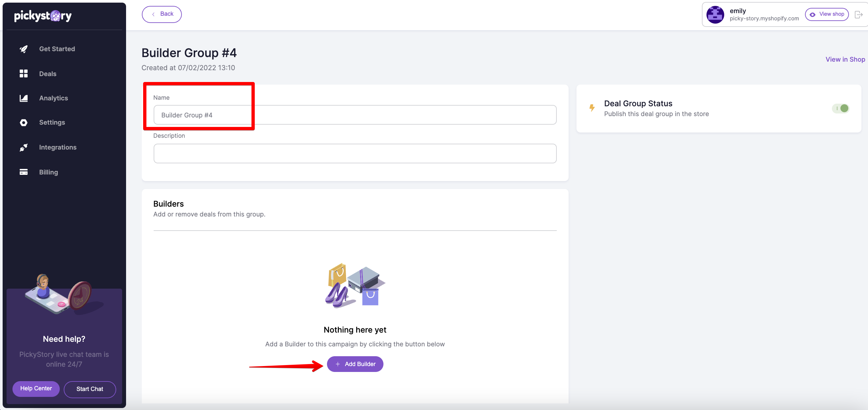Go back using the Back button

(162, 14)
